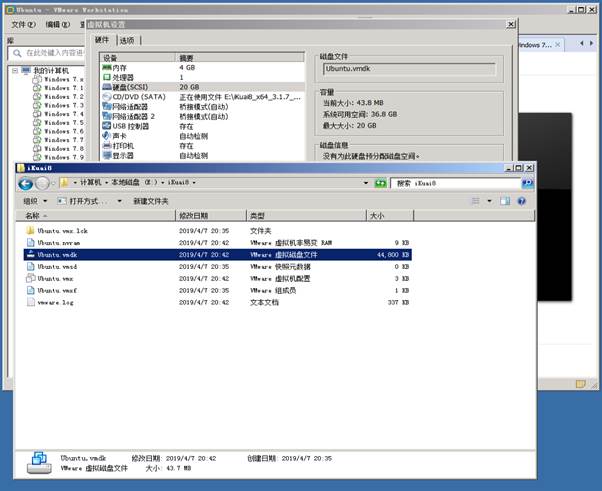The width and height of the screenshot is (602, 491).
Task: Open the 组织 dropdown in Explorer
Action: (33, 201)
